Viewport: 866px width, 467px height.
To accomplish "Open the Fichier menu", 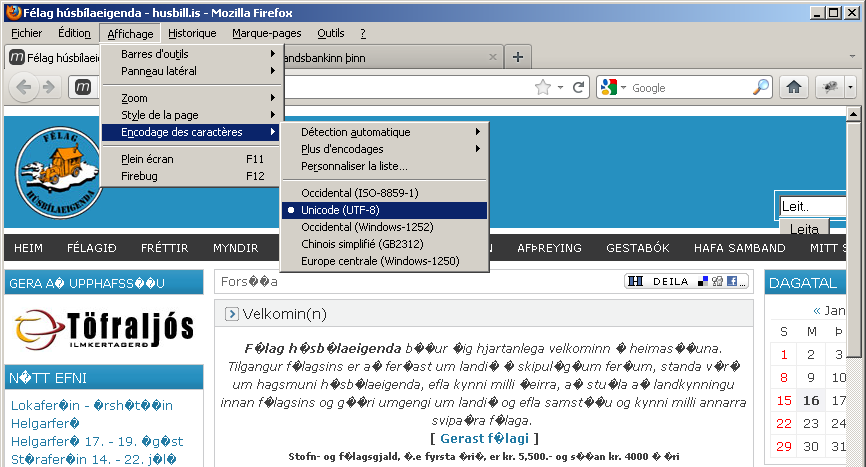I will (x=27, y=33).
